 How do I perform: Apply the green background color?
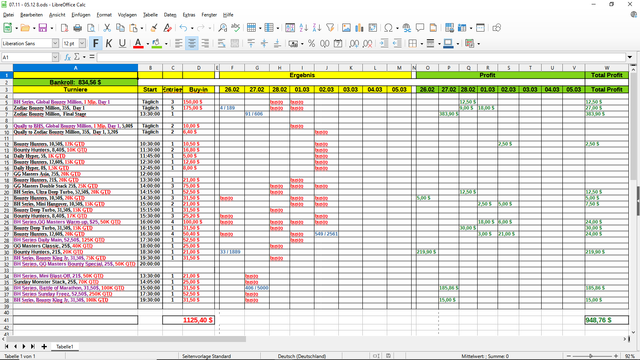click(x=157, y=43)
